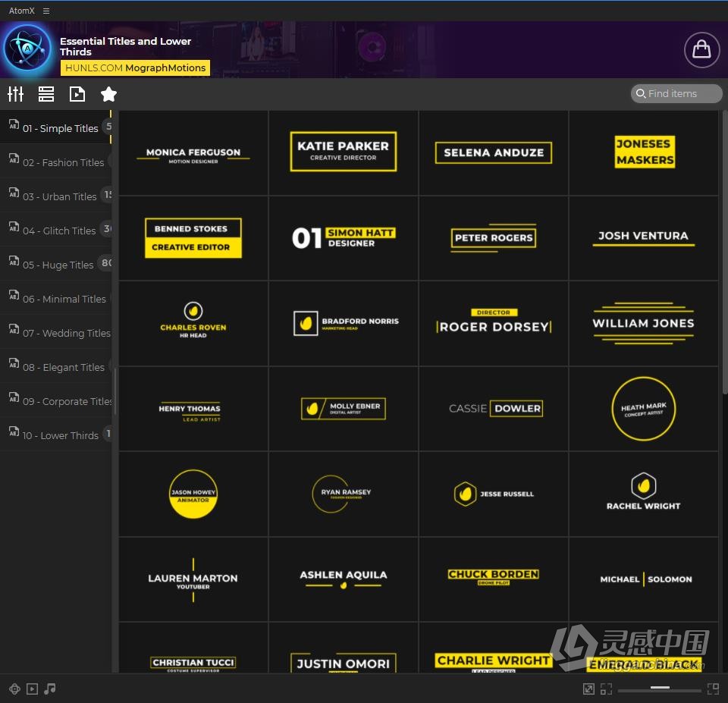Show favorites with the star icon

click(108, 94)
